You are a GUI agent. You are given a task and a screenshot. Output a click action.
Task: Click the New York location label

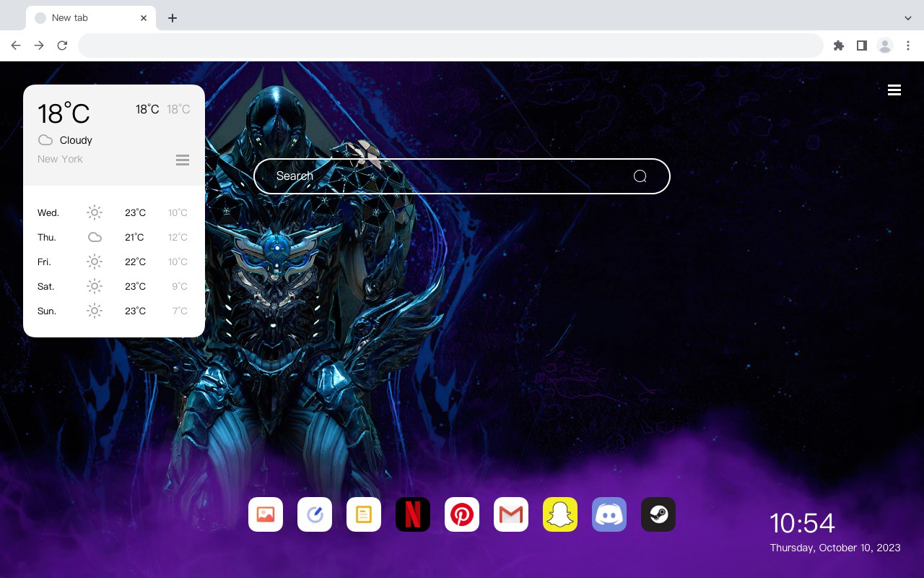pyautogui.click(x=60, y=159)
